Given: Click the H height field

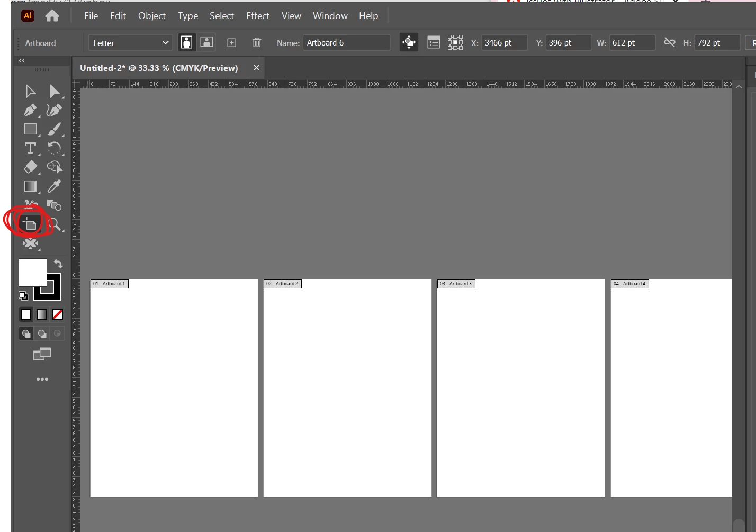Looking at the screenshot, I should 717,43.
